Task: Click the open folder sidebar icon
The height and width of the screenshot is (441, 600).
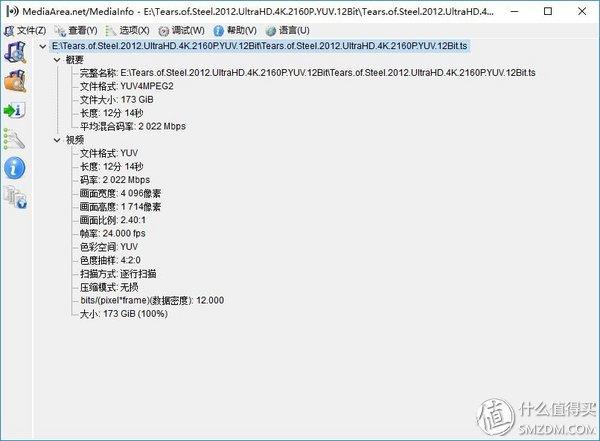Action: tap(15, 81)
